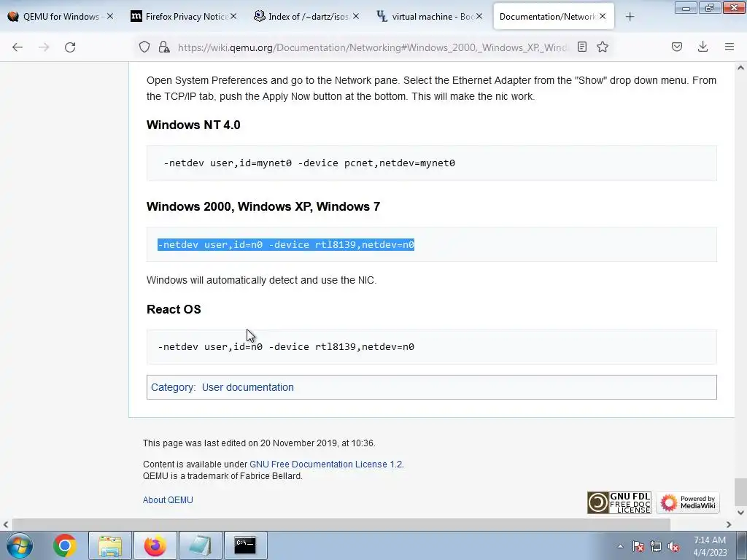Viewport: 747px width, 560px height.
Task: Open the clock showing 7:14 AM
Action: coord(710,546)
